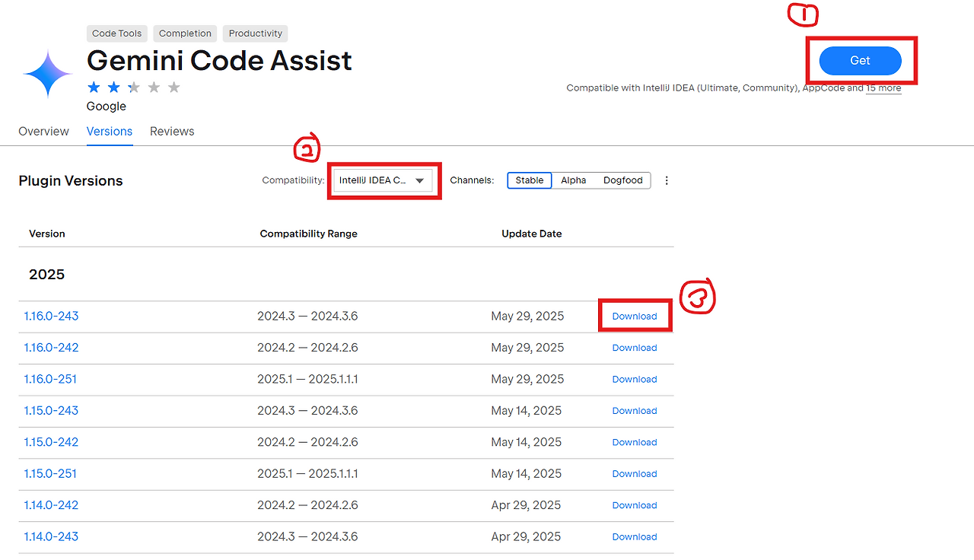Image resolution: width=974 pixels, height=560 pixels.
Task: Download version 1.16.0-242
Action: (635, 348)
